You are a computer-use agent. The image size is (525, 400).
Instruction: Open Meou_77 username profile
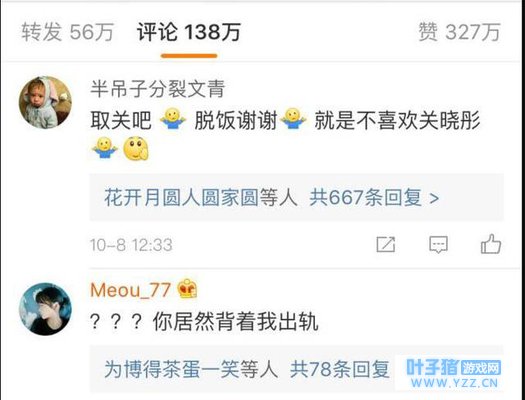point(130,290)
